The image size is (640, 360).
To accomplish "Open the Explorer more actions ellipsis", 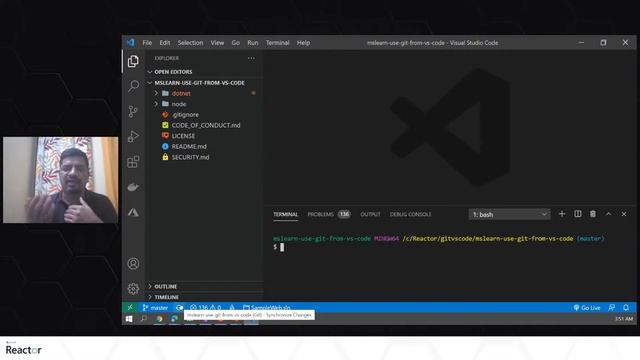I will (x=251, y=58).
